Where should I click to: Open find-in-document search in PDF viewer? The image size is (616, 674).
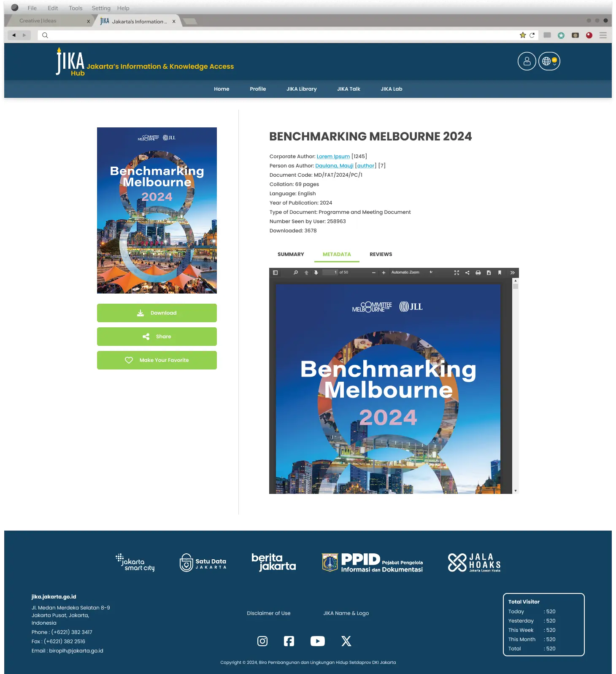coord(296,272)
